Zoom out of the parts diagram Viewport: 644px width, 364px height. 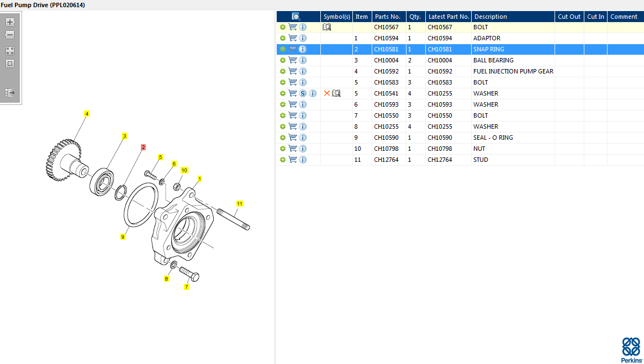10,35
